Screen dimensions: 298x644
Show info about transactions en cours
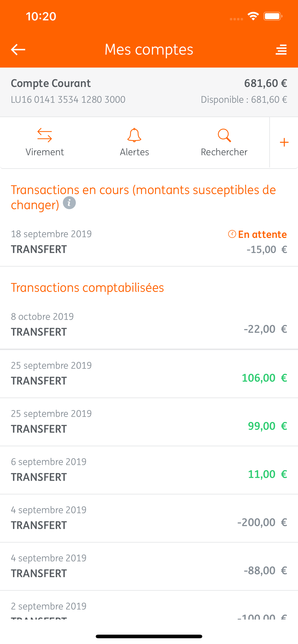[x=69, y=203]
